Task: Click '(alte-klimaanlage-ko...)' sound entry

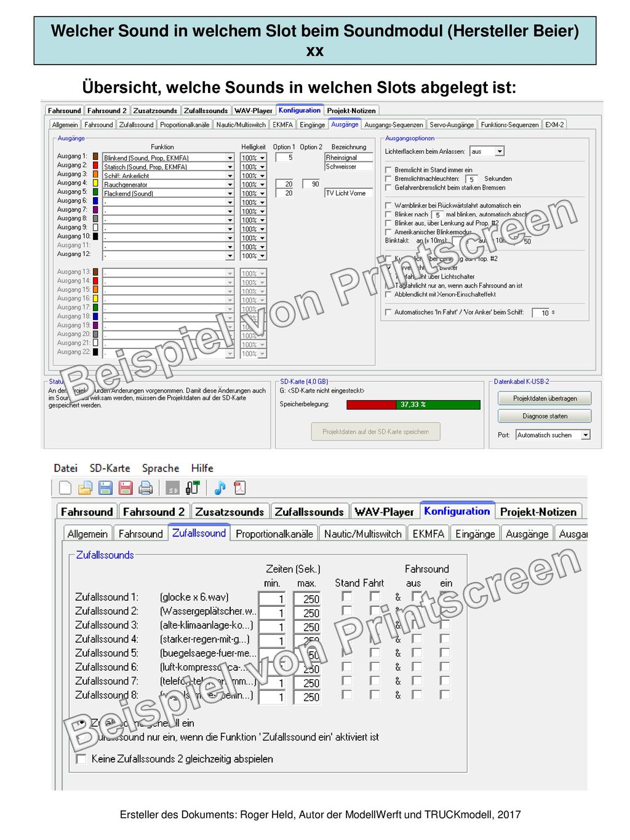Action: pos(207,625)
